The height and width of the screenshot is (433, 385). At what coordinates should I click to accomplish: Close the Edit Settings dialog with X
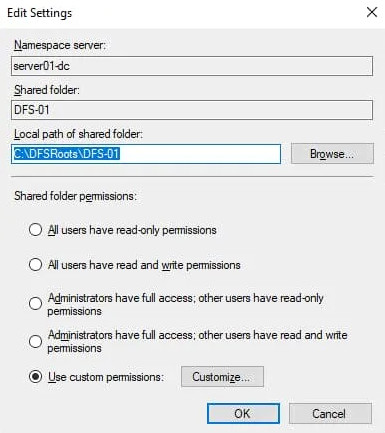pyautogui.click(x=371, y=13)
